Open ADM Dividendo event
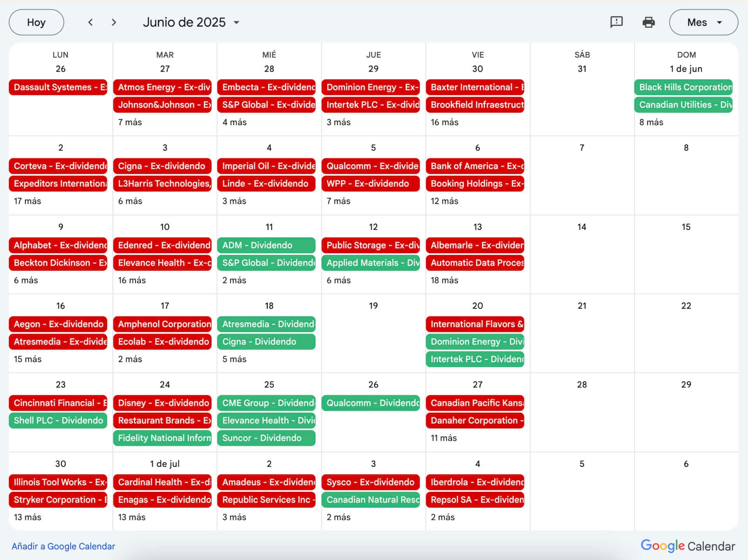748x560 pixels. (266, 245)
